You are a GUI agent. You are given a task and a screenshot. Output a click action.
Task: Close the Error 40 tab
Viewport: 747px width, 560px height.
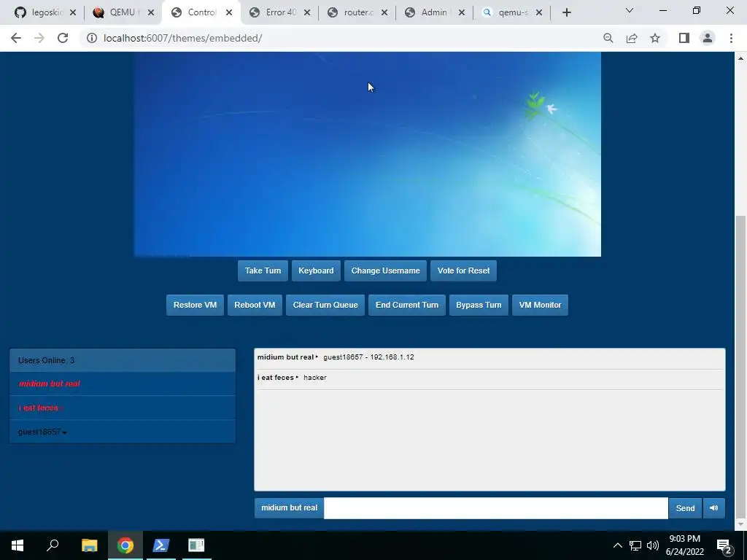click(x=307, y=13)
